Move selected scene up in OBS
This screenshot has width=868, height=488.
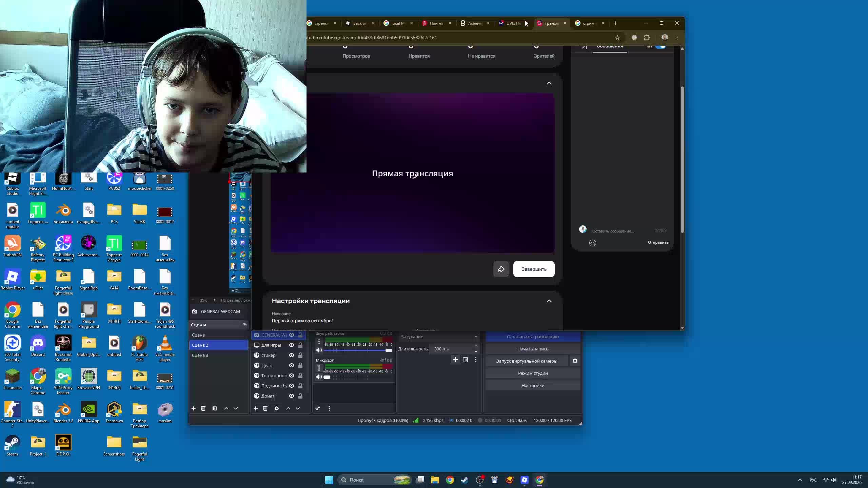click(226, 408)
